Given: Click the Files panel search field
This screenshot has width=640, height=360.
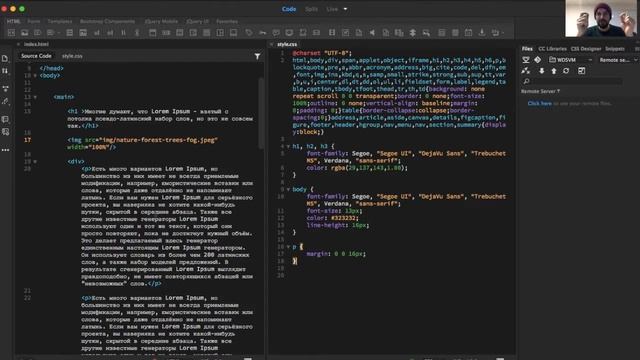Looking at the screenshot, I should (572, 81).
